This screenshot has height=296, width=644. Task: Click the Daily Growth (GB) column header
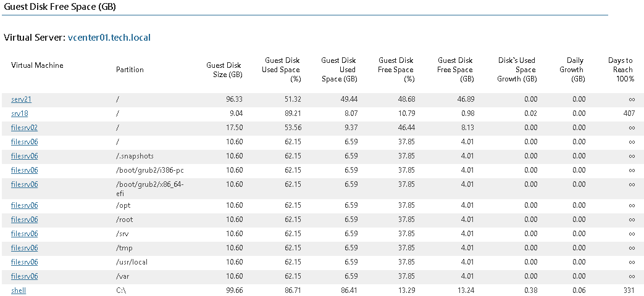pos(572,70)
